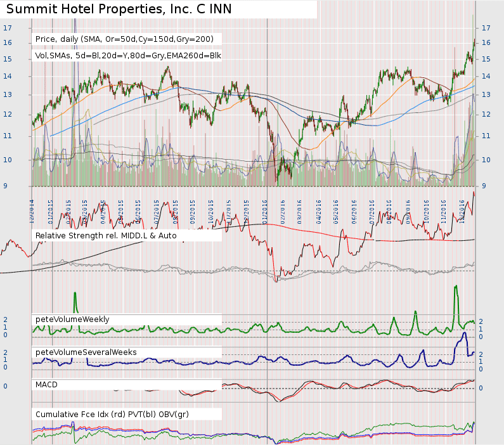
Task: Click the blue peteVolumeSeveralWeeks peak near 12/2016
Action: (464, 334)
